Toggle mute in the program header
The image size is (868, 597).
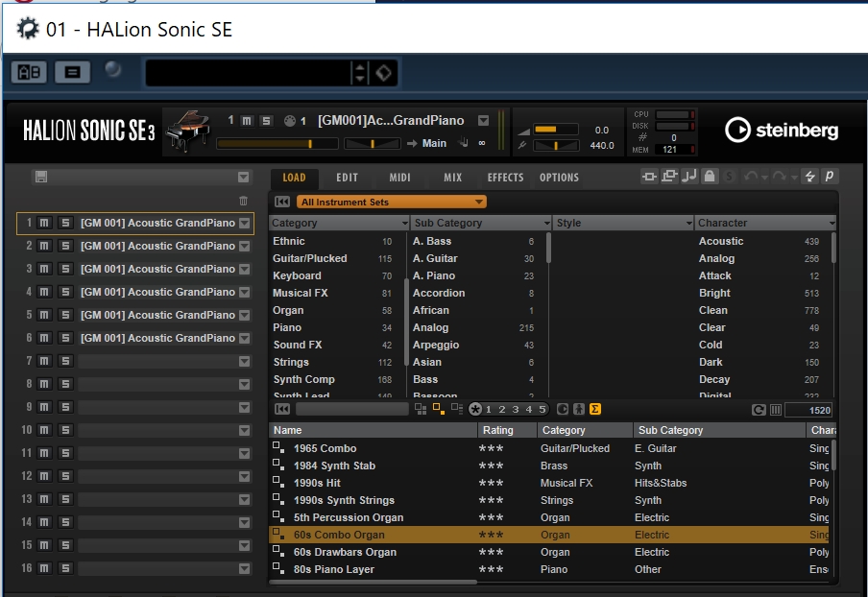[x=247, y=121]
